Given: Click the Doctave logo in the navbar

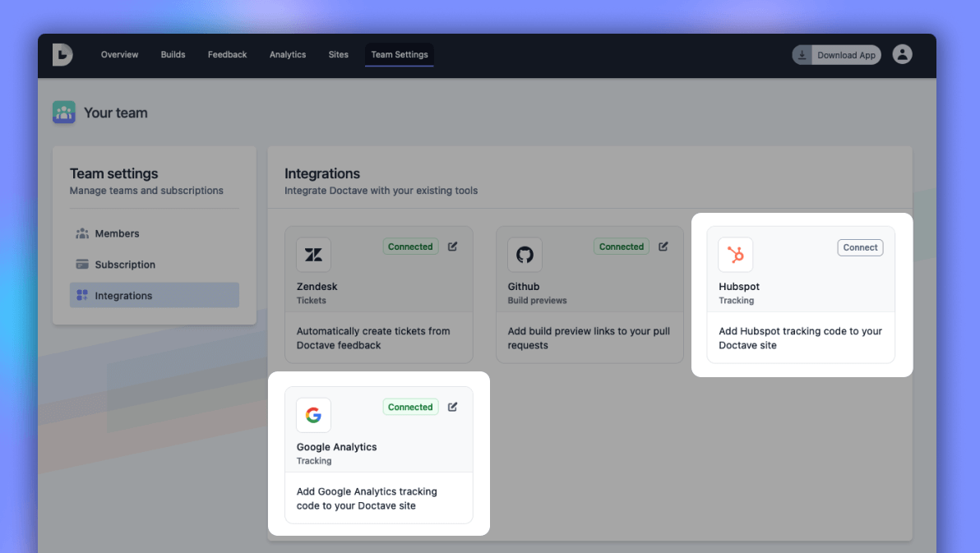Looking at the screenshot, I should (62, 55).
